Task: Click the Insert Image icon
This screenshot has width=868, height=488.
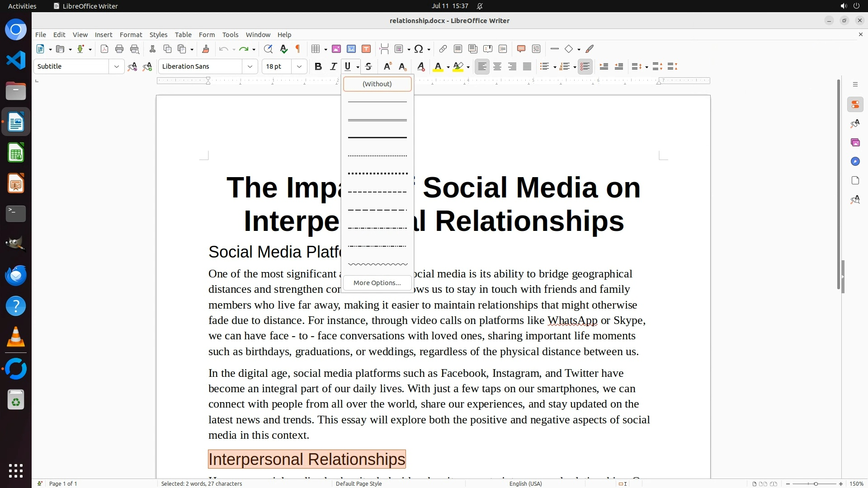Action: [336, 49]
